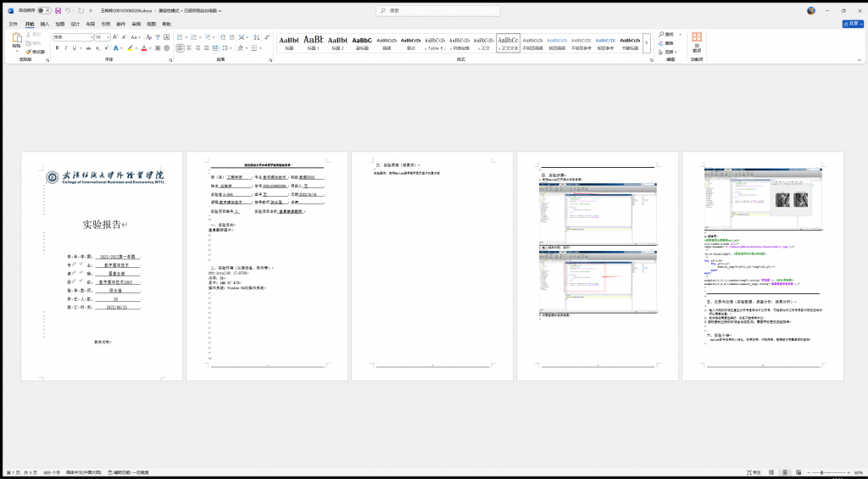The image size is (868, 479).
Task: Click the text highlight color icon
Action: 127,48
